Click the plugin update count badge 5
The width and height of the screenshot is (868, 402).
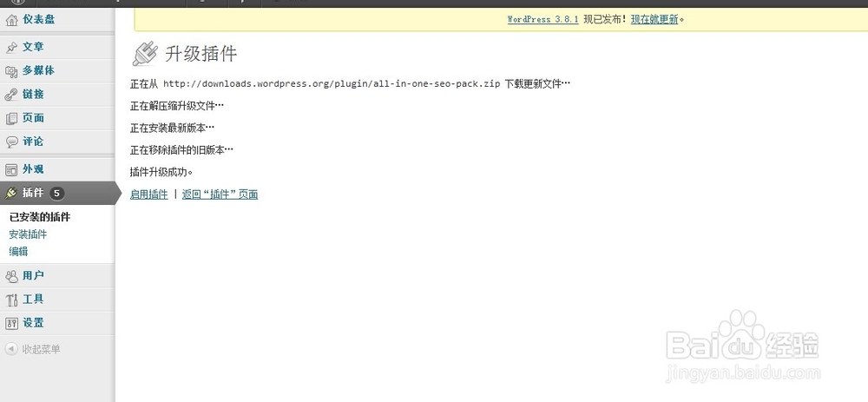pos(56,194)
